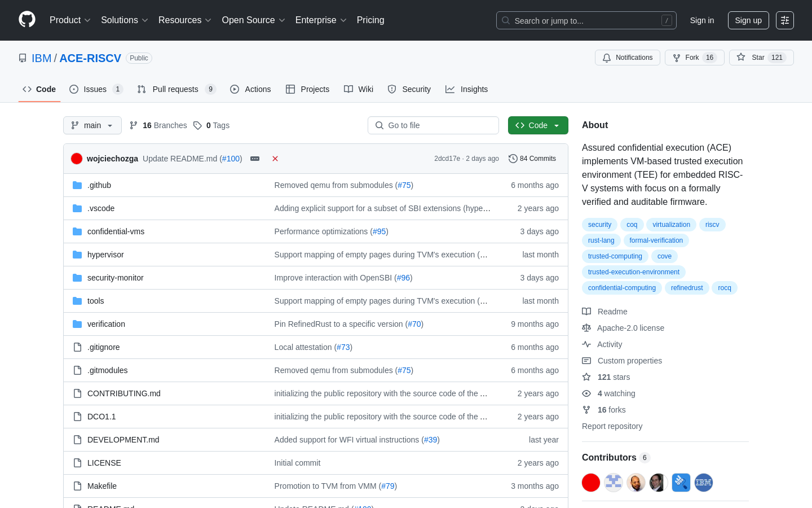The image size is (812, 508).
Task: Expand the Enterprise menu
Action: tap(321, 20)
